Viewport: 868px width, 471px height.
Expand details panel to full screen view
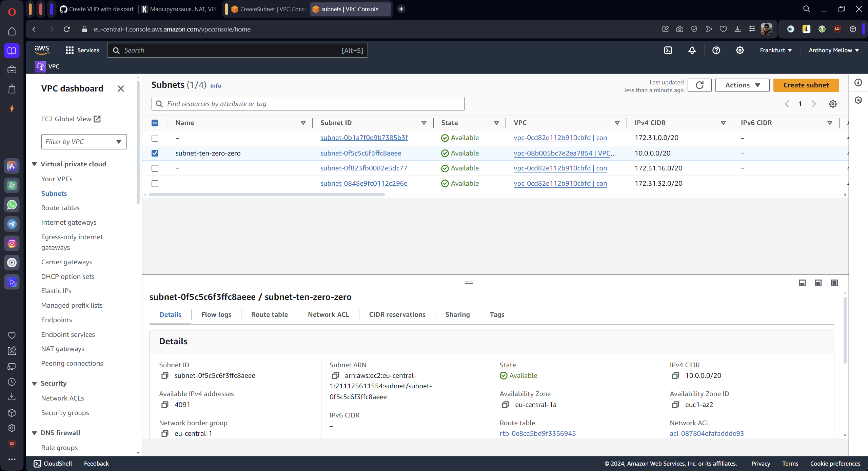834,283
